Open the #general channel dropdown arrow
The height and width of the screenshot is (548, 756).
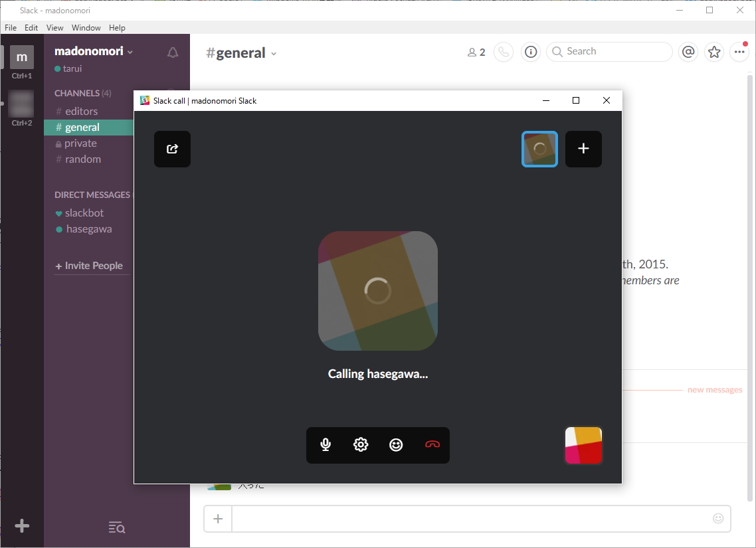point(274,54)
